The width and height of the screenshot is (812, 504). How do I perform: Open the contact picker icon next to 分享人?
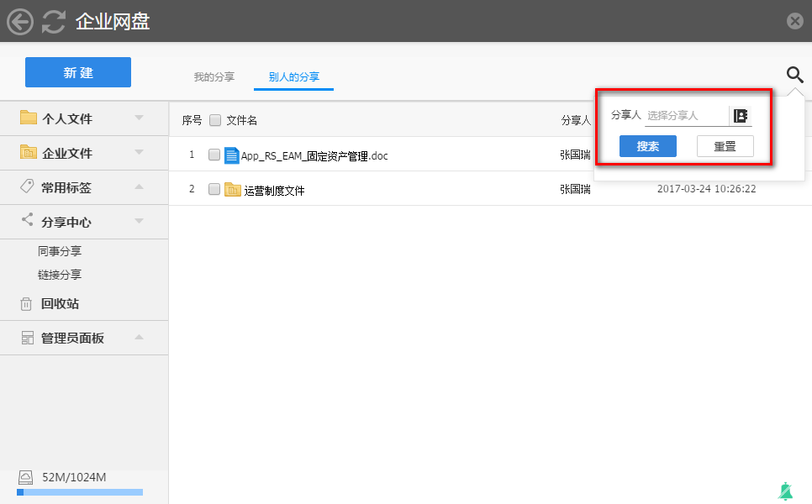(x=740, y=116)
